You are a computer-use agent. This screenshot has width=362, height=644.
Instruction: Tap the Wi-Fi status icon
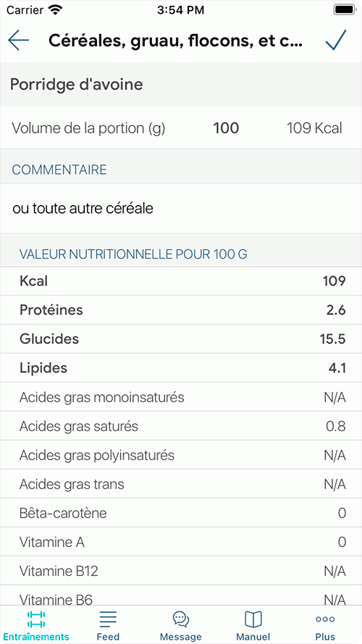click(x=54, y=10)
